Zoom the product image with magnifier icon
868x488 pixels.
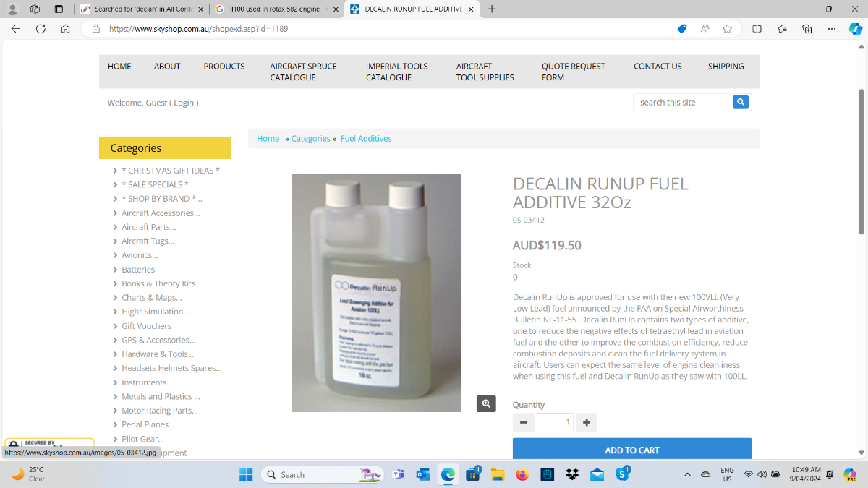[486, 403]
